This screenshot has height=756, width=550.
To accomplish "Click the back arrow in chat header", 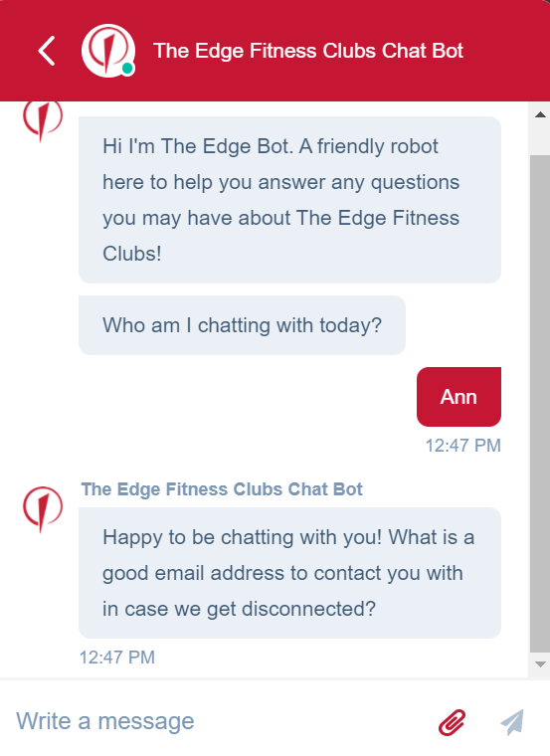I will 47,51.
